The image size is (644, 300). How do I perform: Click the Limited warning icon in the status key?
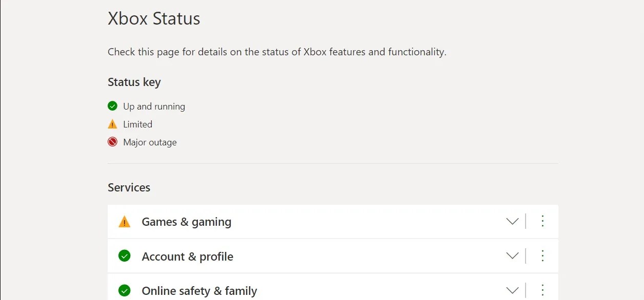(112, 123)
